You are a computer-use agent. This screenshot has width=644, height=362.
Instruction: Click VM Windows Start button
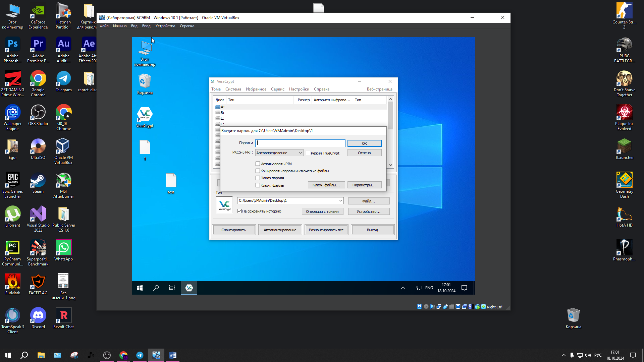coord(140,288)
